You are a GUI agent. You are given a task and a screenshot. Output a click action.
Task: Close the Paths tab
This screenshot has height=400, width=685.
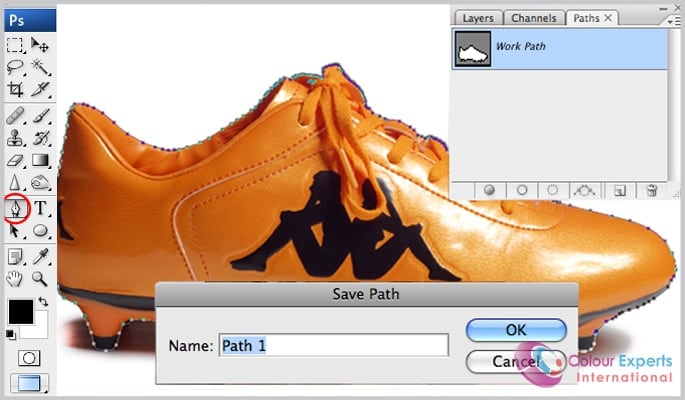[608, 18]
